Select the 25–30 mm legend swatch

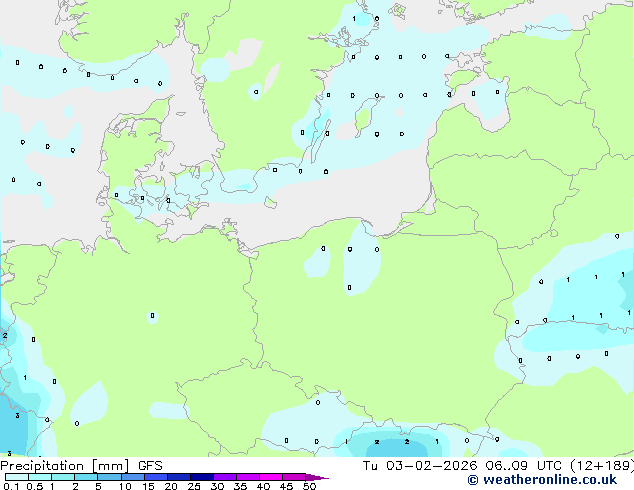[x=202, y=477]
